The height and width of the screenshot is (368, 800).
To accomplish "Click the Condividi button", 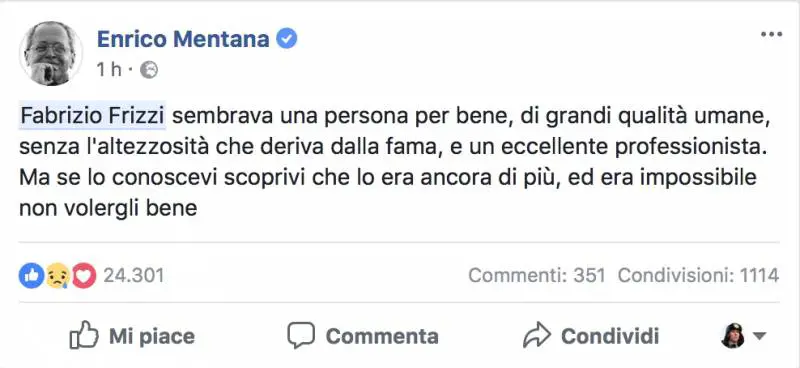I will click(x=591, y=336).
